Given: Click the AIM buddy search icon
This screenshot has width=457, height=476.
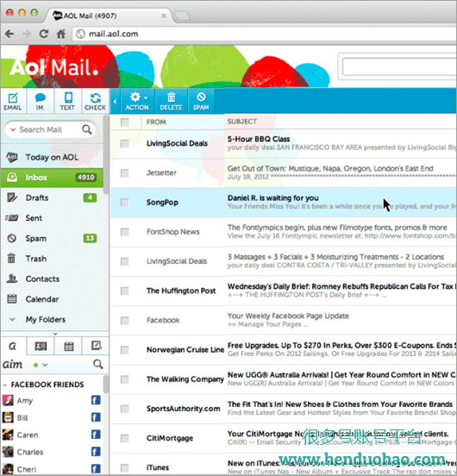Looking at the screenshot, I should click(x=97, y=364).
